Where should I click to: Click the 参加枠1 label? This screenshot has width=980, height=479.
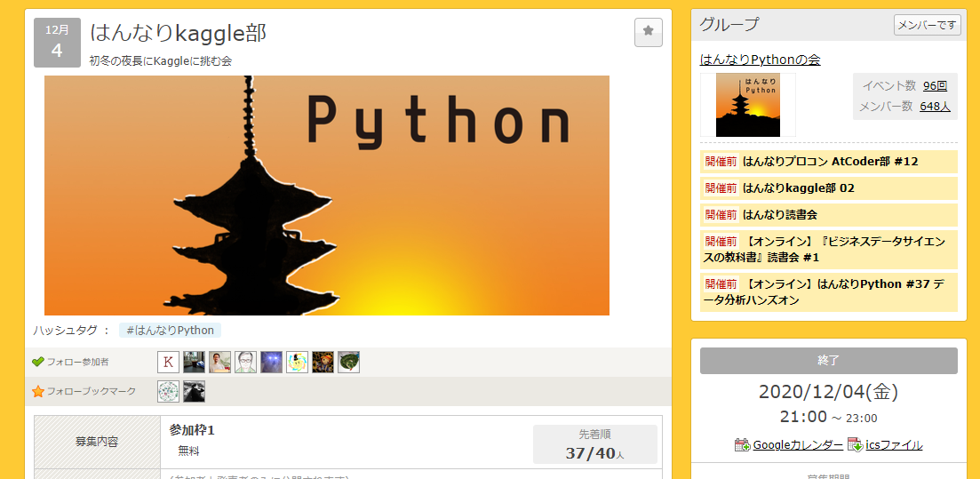[192, 430]
